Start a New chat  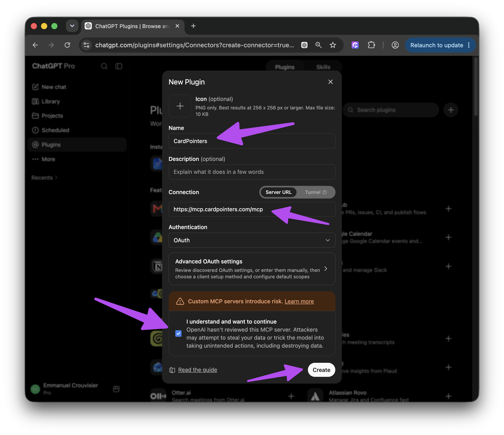pyautogui.click(x=77, y=87)
